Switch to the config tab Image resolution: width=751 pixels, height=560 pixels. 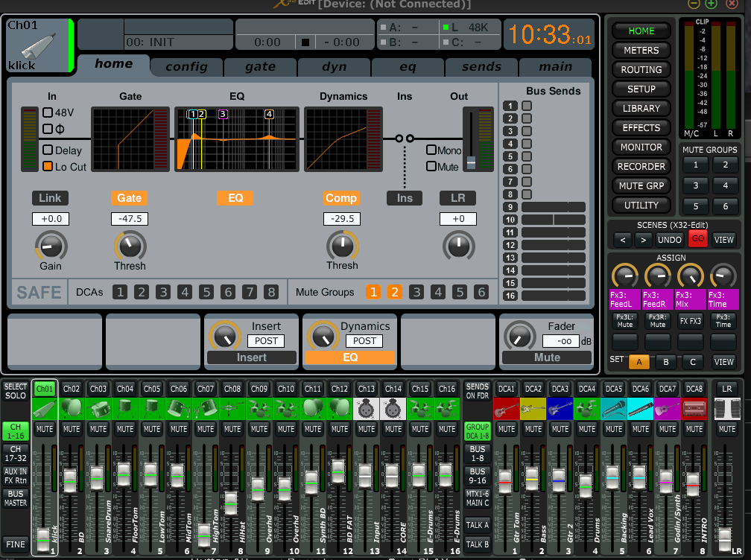(x=186, y=67)
